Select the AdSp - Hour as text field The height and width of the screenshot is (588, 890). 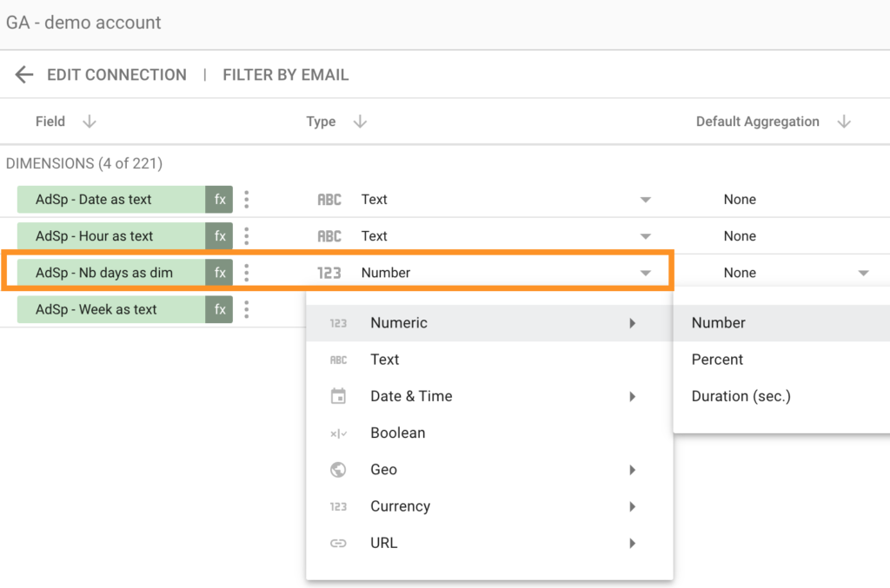[111, 236]
